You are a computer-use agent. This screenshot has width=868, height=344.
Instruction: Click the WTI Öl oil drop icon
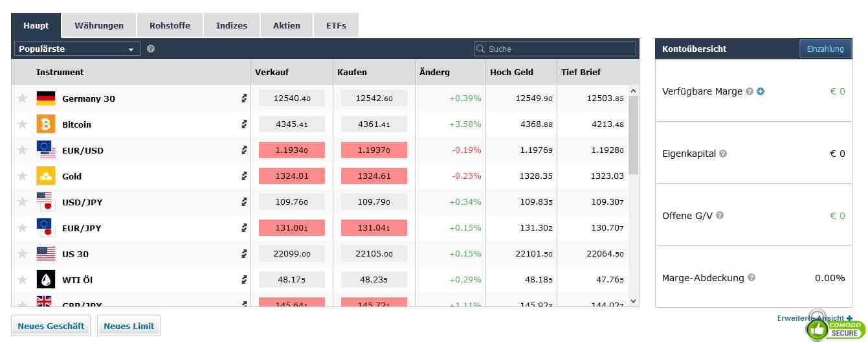pos(46,279)
